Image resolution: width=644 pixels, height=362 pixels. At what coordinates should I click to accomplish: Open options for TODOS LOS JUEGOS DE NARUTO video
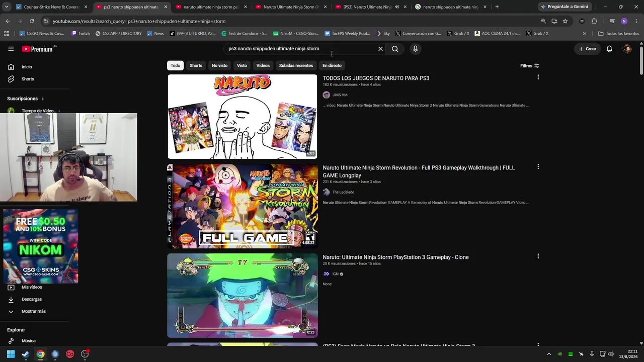point(538,77)
